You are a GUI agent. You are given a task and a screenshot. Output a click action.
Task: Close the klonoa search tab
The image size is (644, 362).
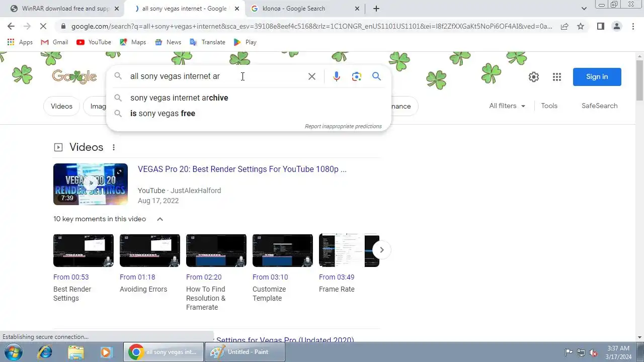point(357,9)
